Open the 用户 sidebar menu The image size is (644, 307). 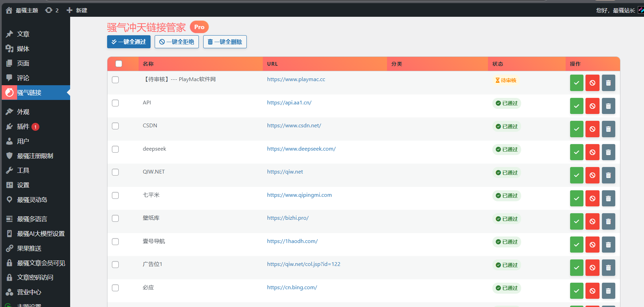tap(36, 141)
